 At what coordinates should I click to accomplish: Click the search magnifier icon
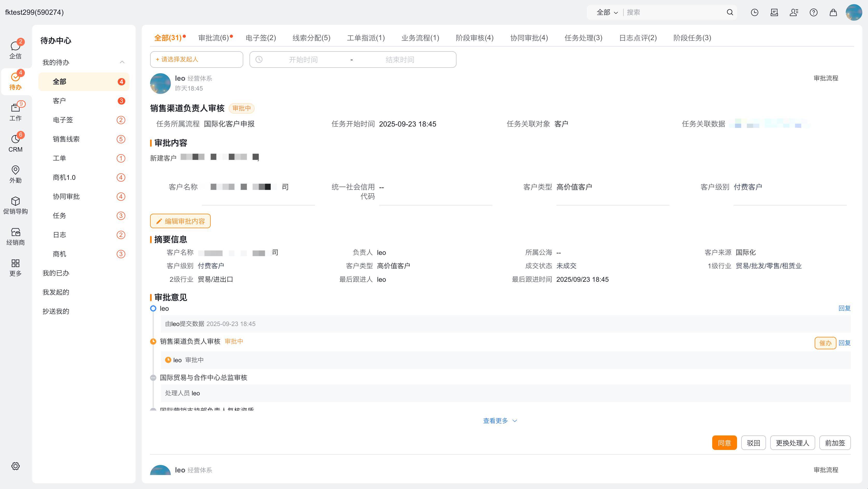click(x=730, y=12)
